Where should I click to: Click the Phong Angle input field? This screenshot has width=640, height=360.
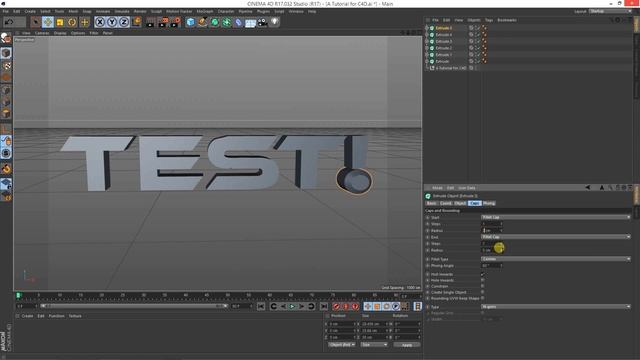point(491,266)
